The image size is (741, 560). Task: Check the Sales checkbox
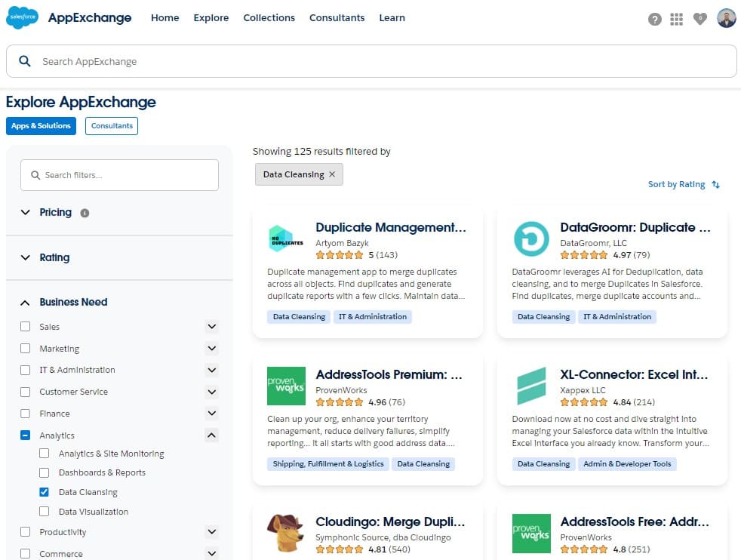tap(26, 327)
